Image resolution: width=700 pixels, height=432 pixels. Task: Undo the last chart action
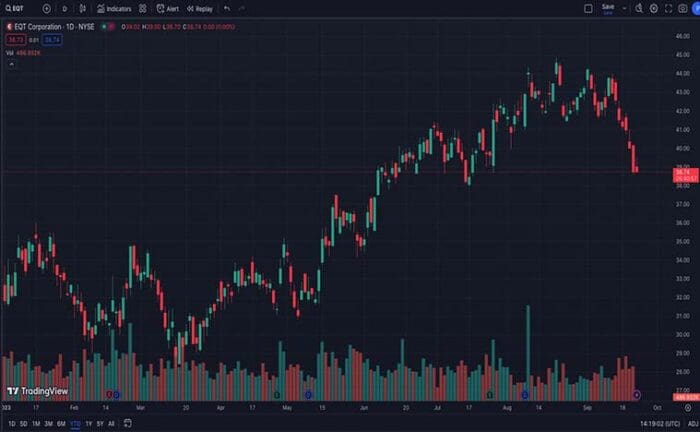click(227, 8)
